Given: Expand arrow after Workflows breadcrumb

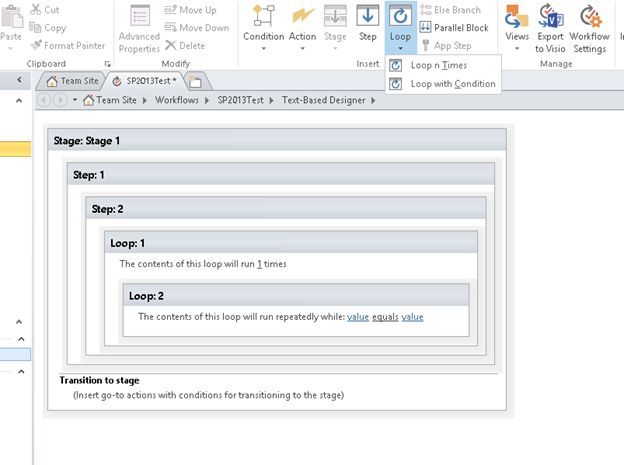Looking at the screenshot, I should 207,100.
